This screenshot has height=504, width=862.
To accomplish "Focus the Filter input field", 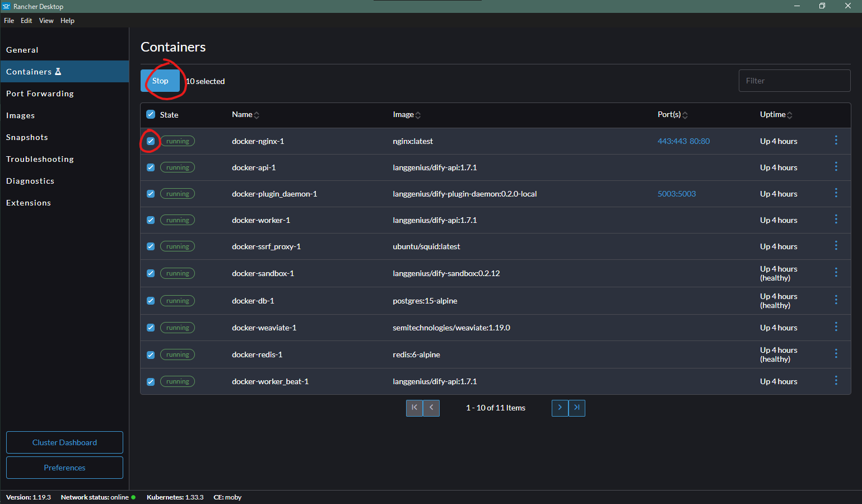I will point(794,81).
